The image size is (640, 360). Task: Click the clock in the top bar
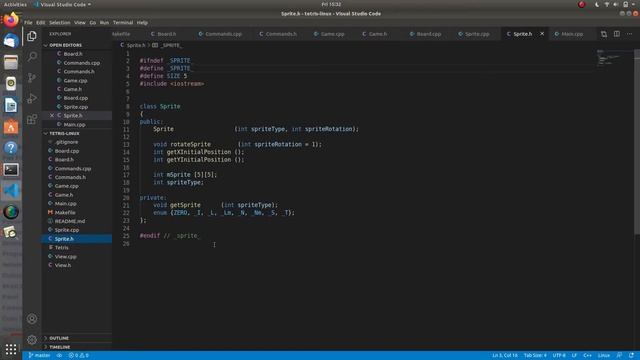331,4
